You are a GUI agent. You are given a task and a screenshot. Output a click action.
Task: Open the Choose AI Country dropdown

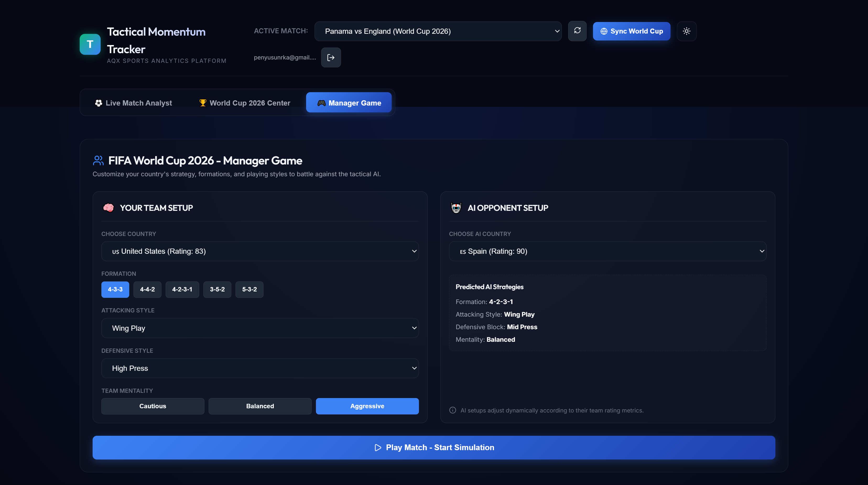point(607,251)
